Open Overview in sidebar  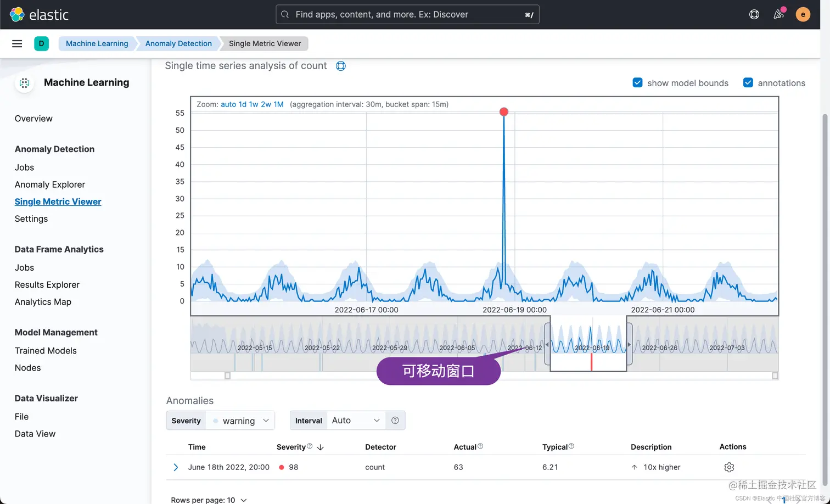tap(33, 119)
